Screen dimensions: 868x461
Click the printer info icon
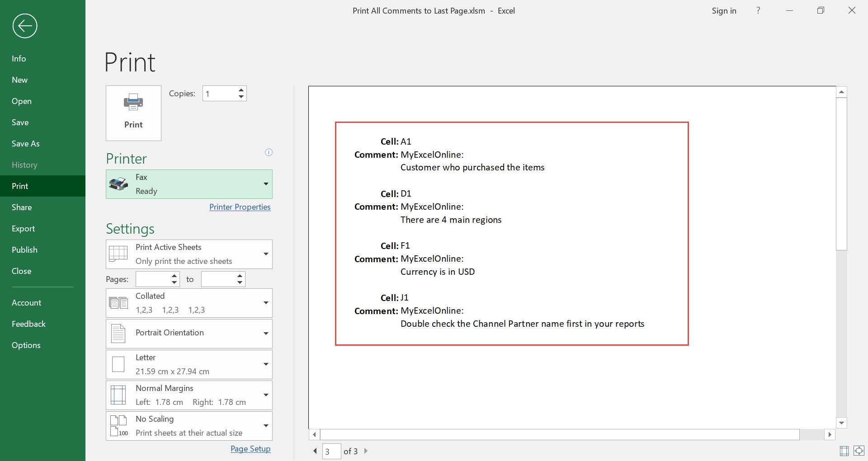pos(269,152)
